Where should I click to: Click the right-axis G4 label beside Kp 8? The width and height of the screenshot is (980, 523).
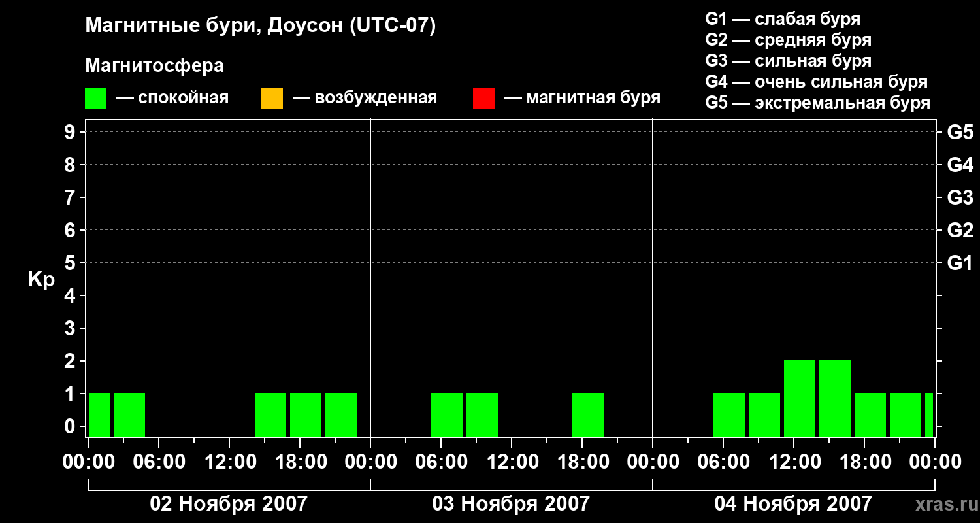pos(960,165)
